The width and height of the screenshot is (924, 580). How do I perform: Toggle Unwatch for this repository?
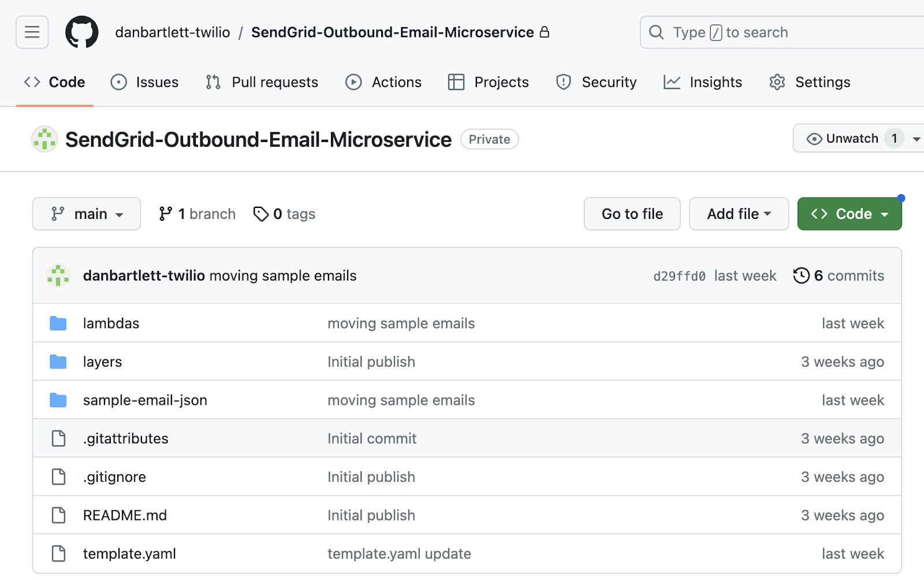tap(852, 138)
